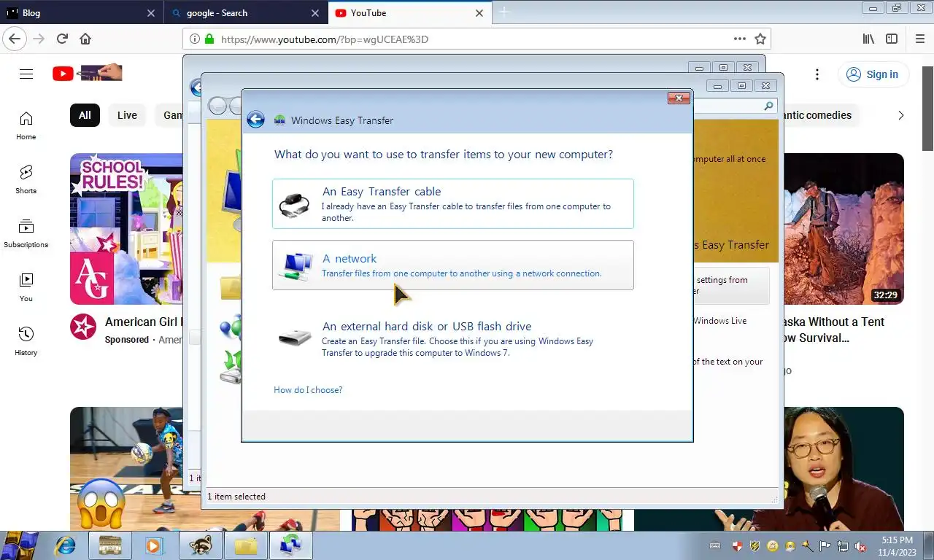The width and height of the screenshot is (934, 560).
Task: Open the Action Center flag icon
Action: pyautogui.click(x=825, y=546)
